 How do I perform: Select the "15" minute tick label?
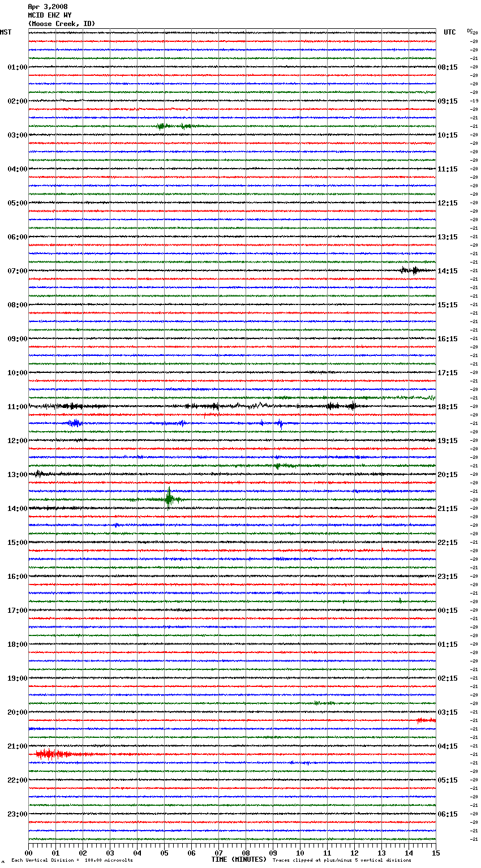[436, 853]
